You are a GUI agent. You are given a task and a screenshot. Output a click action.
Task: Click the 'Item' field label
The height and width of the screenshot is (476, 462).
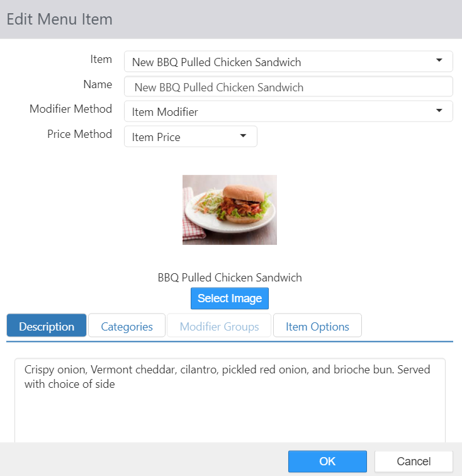101,59
